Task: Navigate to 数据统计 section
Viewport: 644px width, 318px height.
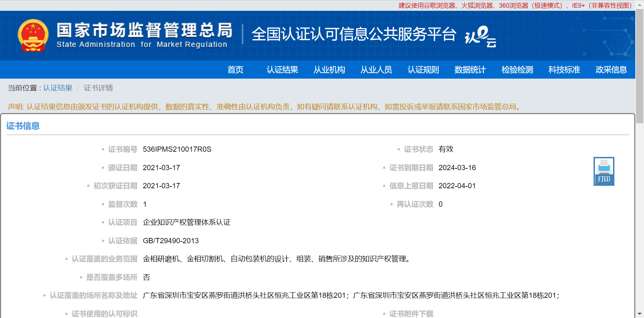Action: [x=470, y=70]
